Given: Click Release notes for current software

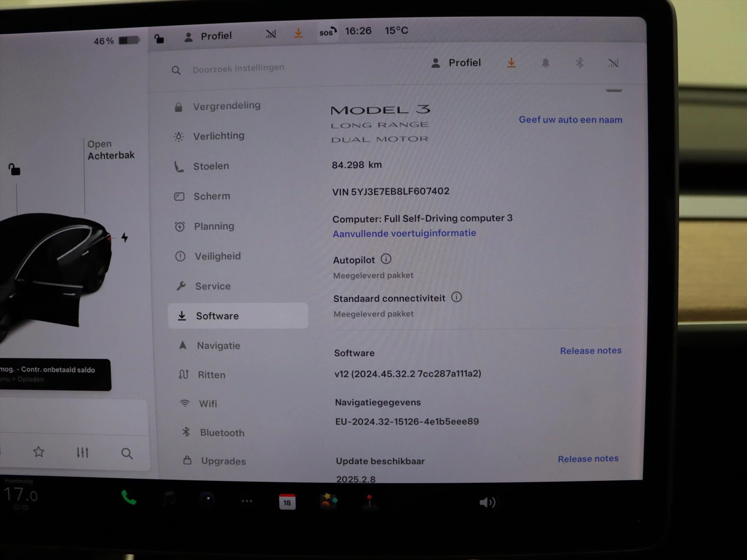Looking at the screenshot, I should pyautogui.click(x=591, y=351).
